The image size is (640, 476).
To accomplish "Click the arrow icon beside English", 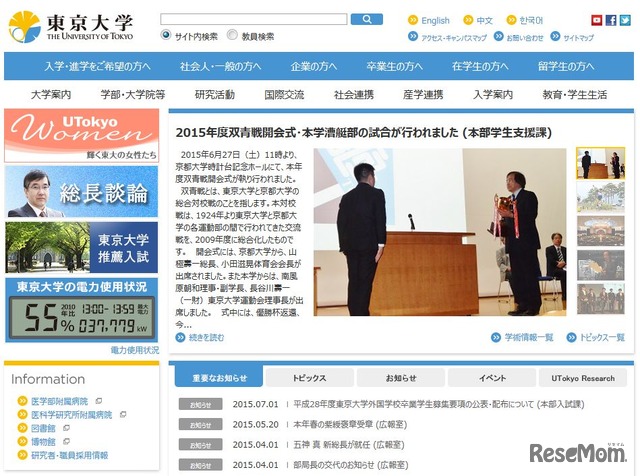I will (413, 20).
